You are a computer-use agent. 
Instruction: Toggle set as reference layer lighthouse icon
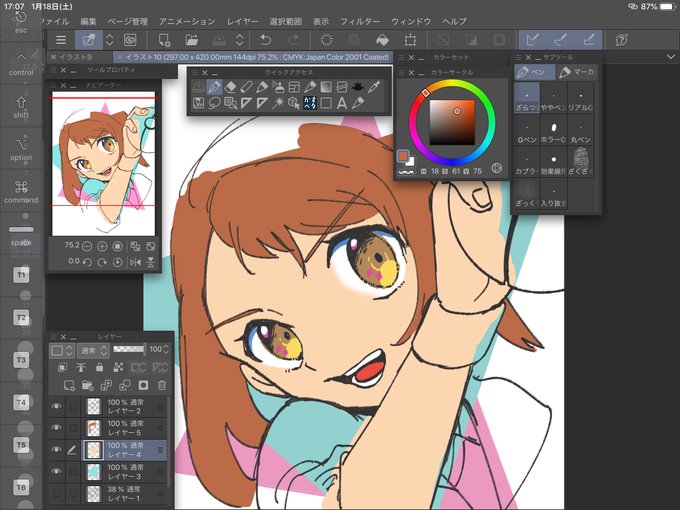point(81,367)
